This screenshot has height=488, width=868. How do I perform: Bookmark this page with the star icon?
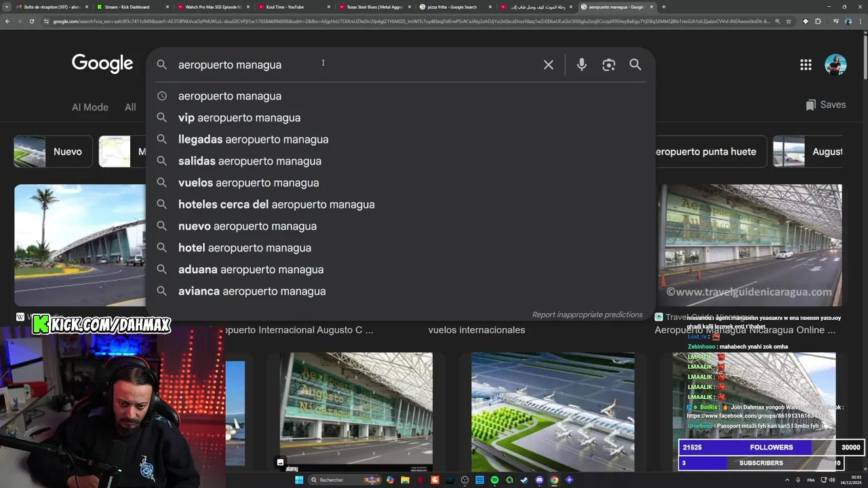click(788, 21)
